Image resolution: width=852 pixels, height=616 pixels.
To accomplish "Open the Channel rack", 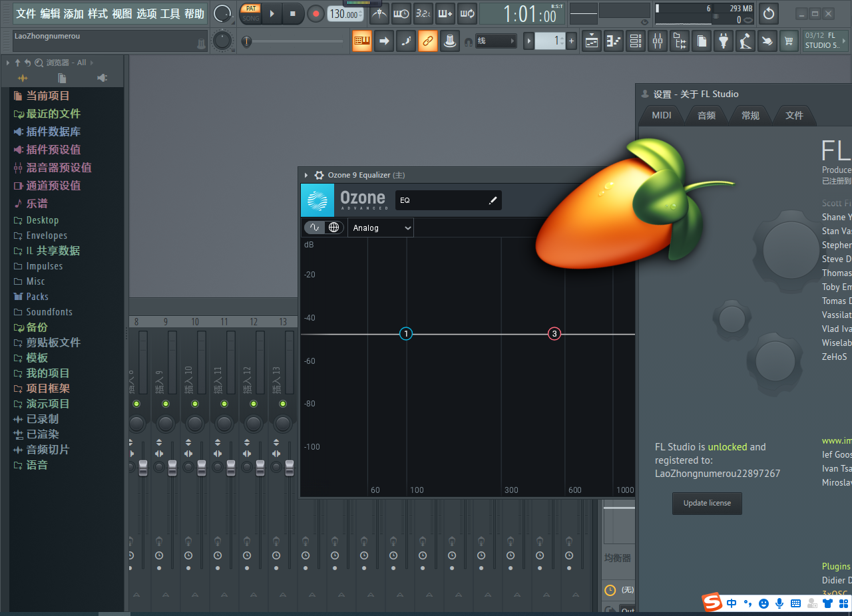I will tap(635, 41).
